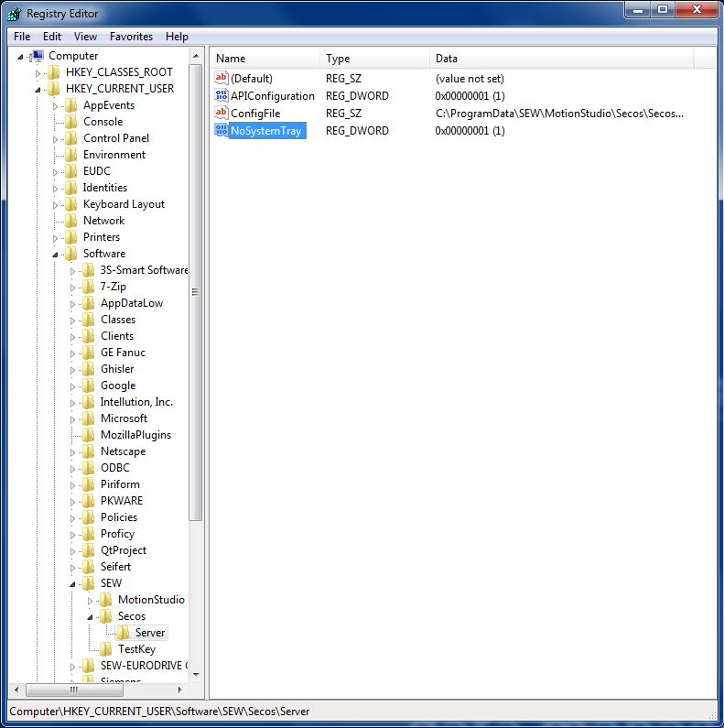Expand the HKEY_CLASSES_ROOT hive
Viewport: 724px width, 728px height.
pos(38,72)
